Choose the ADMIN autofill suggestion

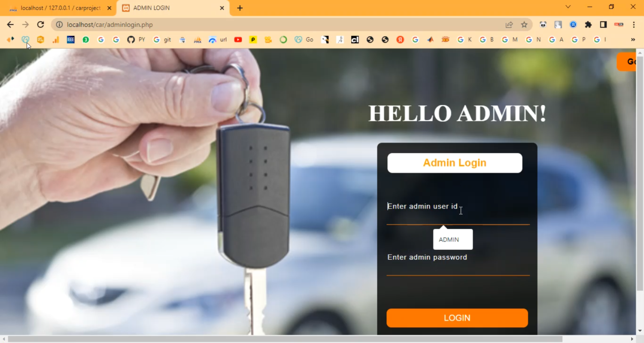(453, 240)
